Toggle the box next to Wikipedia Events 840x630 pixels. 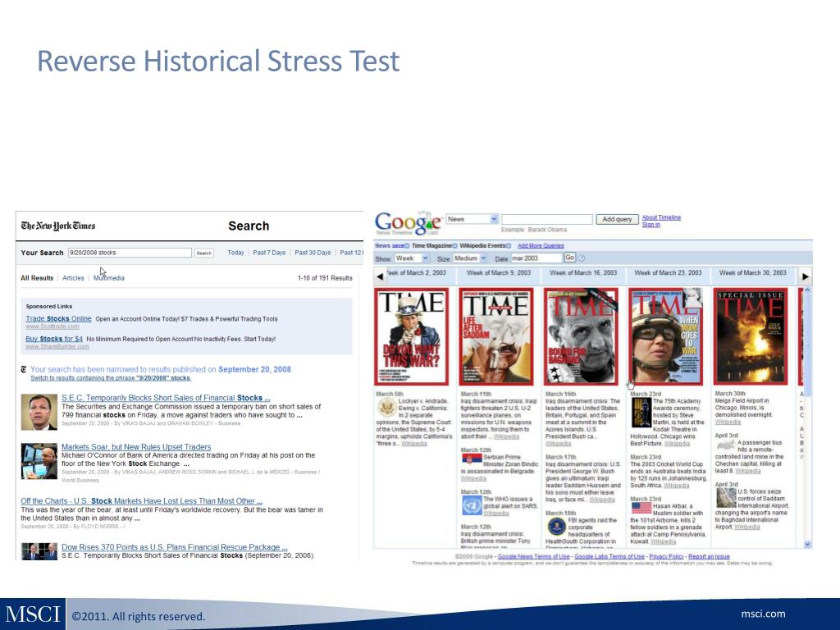pos(509,246)
